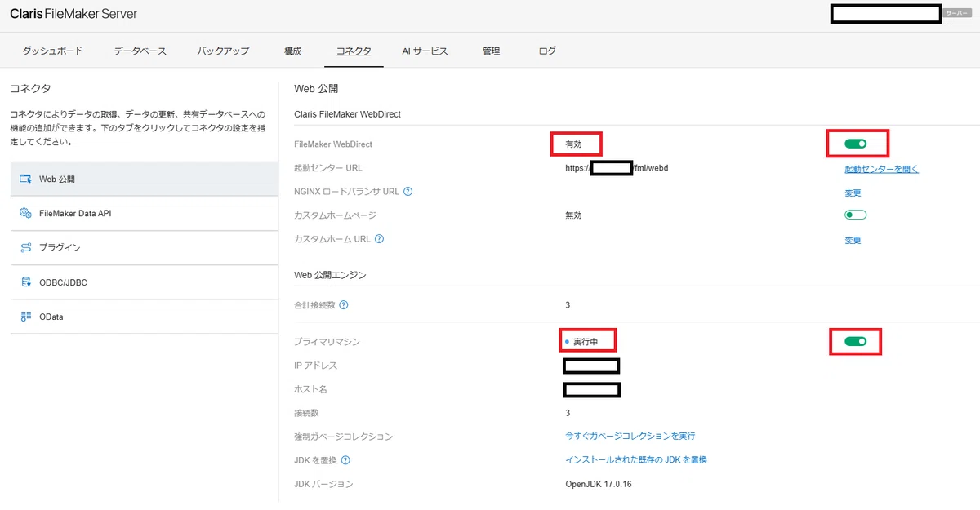Click the 実行中 status text
Viewport: 980px width, 510px height.
click(x=586, y=342)
